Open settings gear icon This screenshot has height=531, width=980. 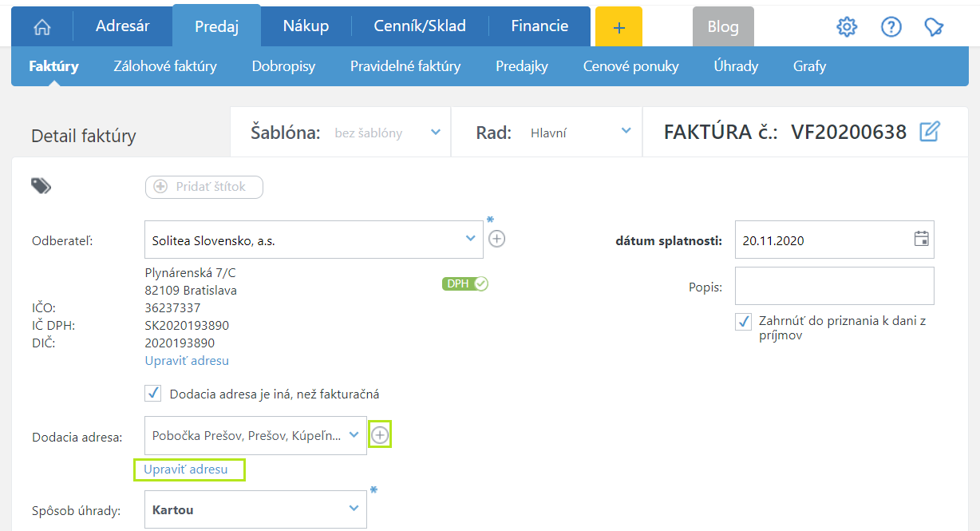846,26
